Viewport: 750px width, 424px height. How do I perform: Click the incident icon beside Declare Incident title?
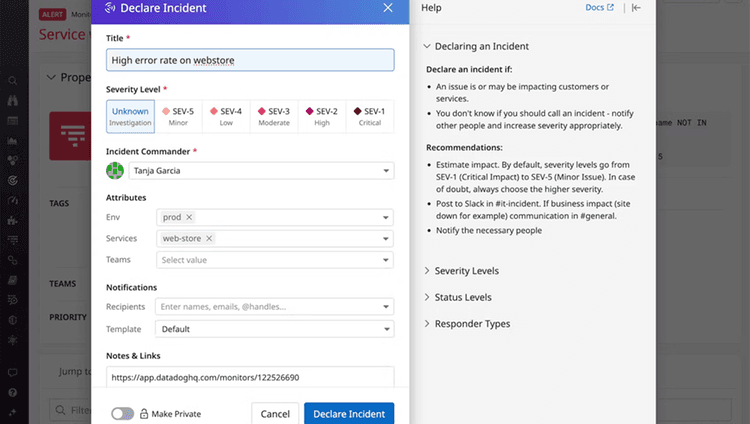110,8
